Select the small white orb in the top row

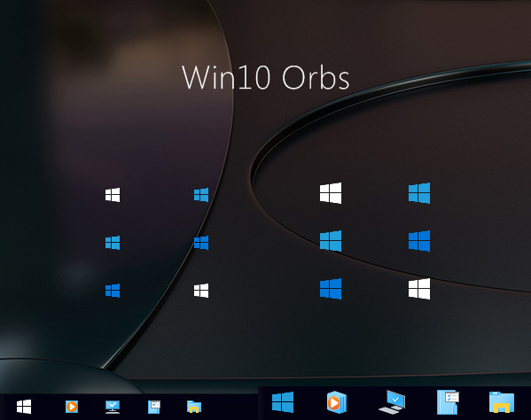click(113, 195)
